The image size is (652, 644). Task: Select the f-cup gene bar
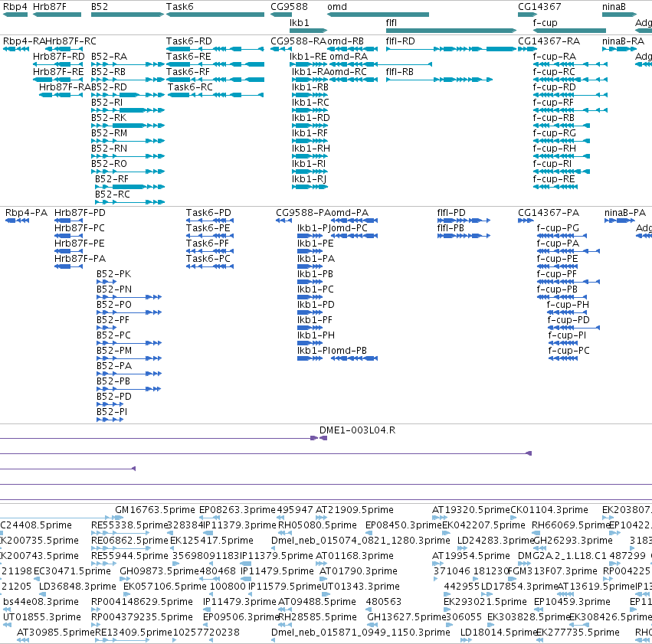[569, 31]
